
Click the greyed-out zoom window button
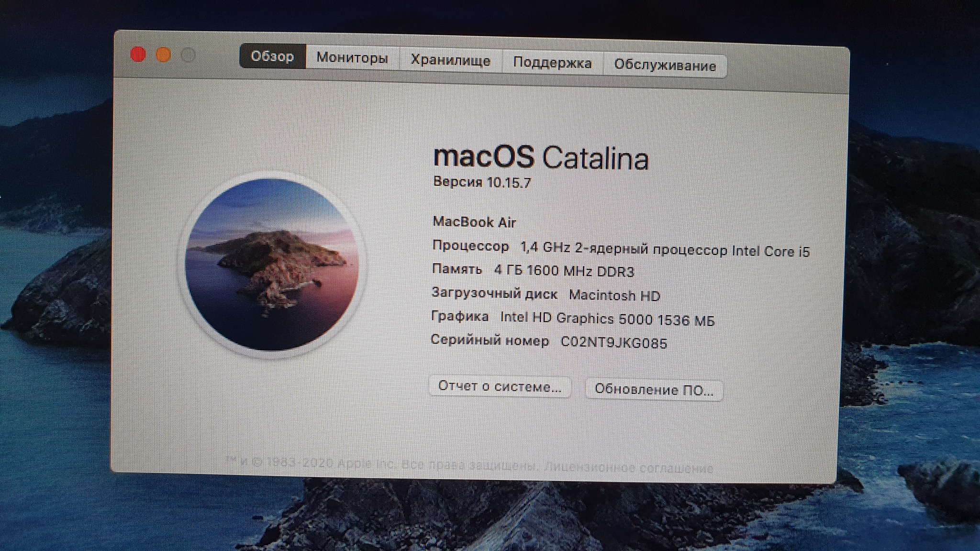[189, 56]
